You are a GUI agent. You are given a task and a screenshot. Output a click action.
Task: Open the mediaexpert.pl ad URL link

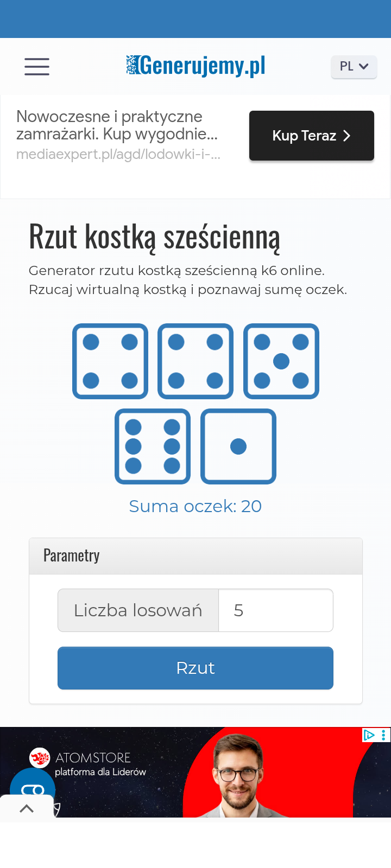(118, 155)
